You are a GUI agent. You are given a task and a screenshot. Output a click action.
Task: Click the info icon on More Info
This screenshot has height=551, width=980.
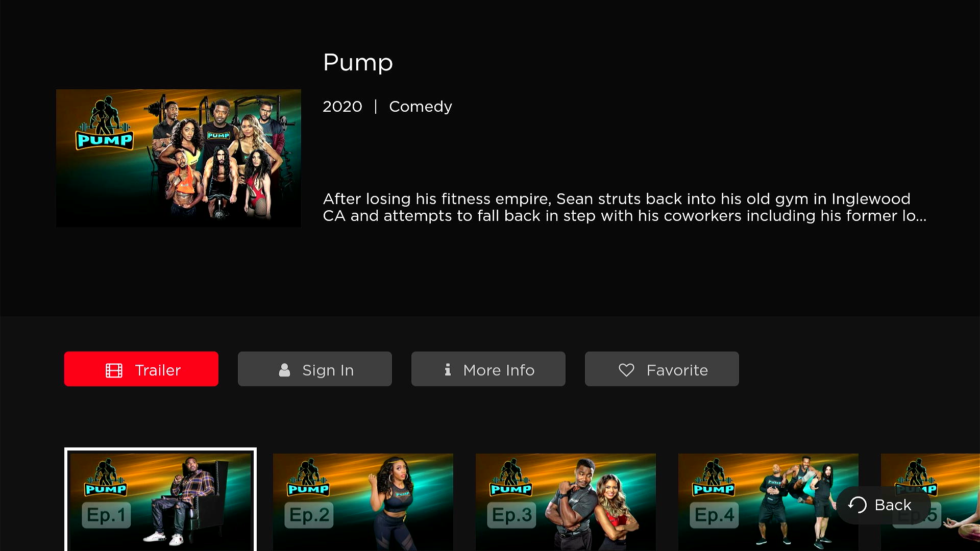[x=448, y=369]
